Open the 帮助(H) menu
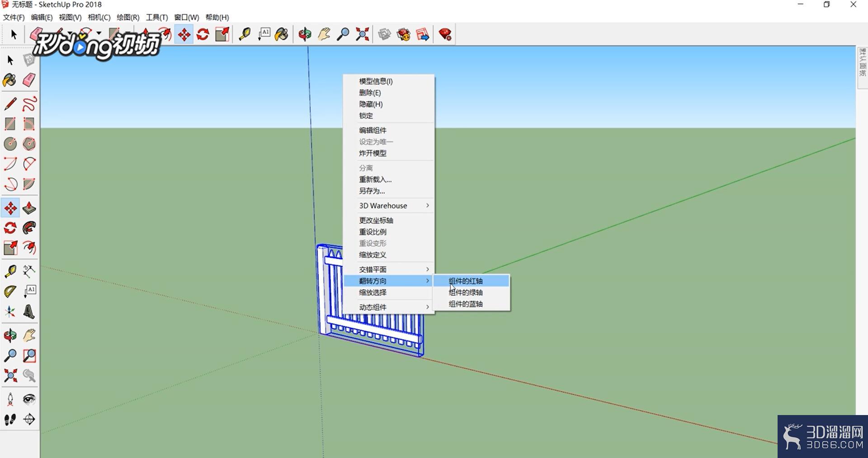 tap(217, 17)
